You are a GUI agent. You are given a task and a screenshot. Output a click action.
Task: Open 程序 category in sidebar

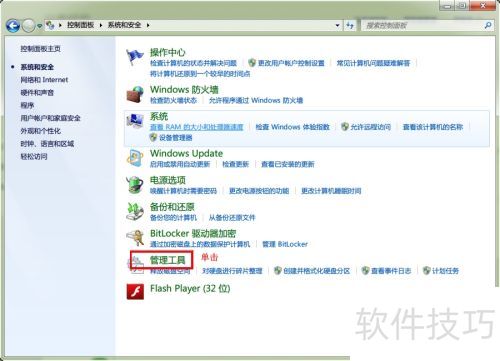27,105
